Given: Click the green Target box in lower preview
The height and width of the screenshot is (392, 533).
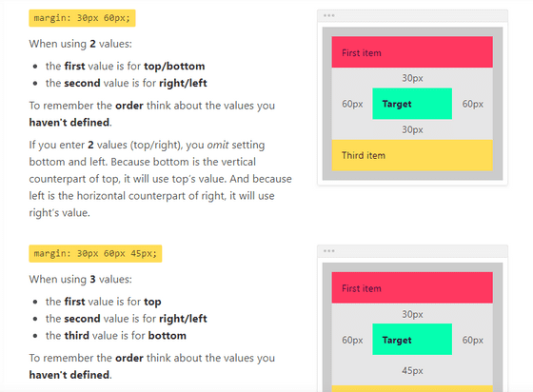Looking at the screenshot, I should pos(412,340).
